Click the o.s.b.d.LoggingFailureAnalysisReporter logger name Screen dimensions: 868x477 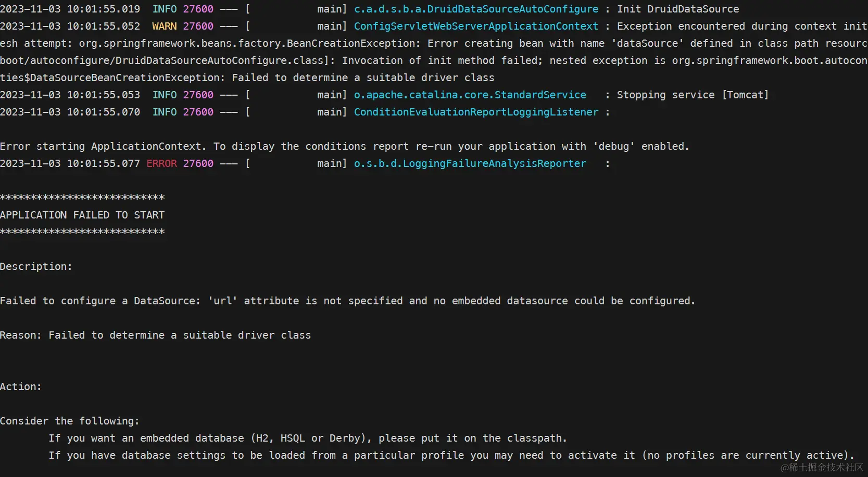point(470,163)
